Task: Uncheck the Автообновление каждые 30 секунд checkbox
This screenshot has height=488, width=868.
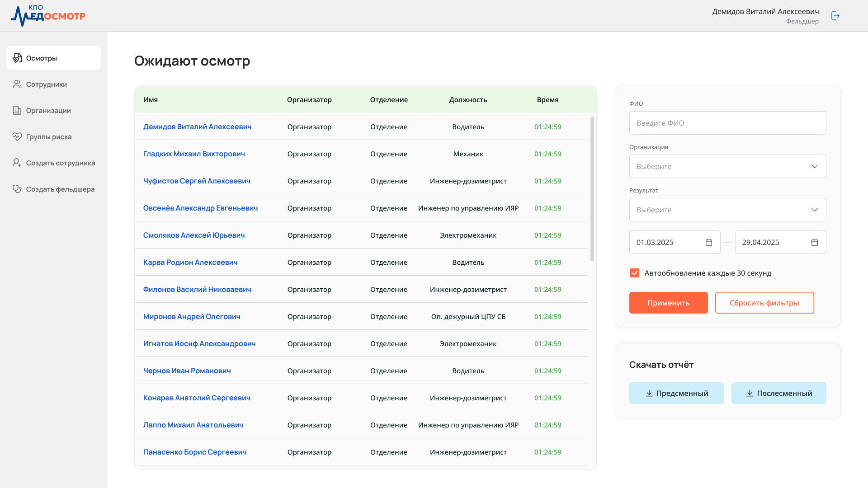Action: coord(635,273)
